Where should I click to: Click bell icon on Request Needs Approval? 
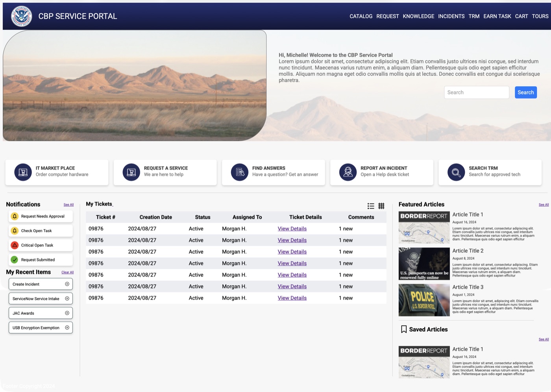coord(15,216)
